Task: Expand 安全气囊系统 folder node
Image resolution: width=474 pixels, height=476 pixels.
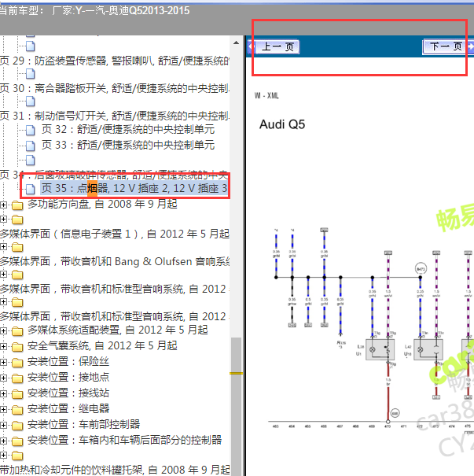Action: (3, 346)
